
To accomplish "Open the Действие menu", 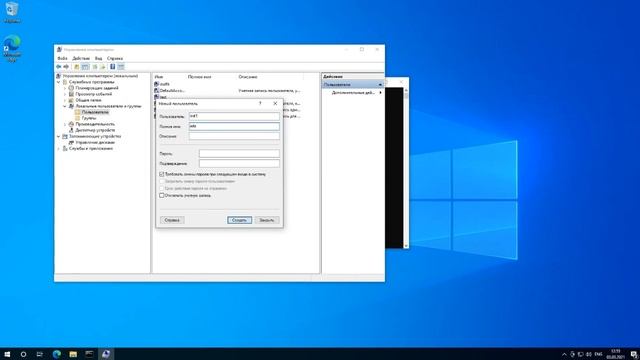I will [81, 58].
